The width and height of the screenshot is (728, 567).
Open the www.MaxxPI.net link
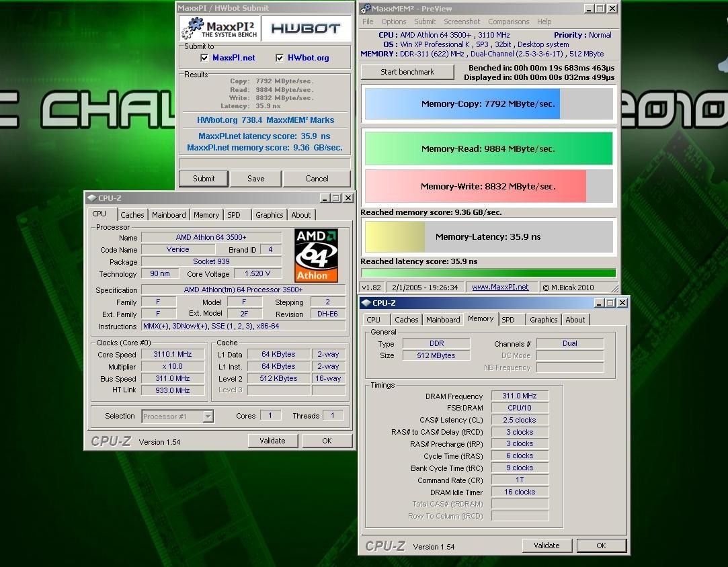click(x=500, y=288)
